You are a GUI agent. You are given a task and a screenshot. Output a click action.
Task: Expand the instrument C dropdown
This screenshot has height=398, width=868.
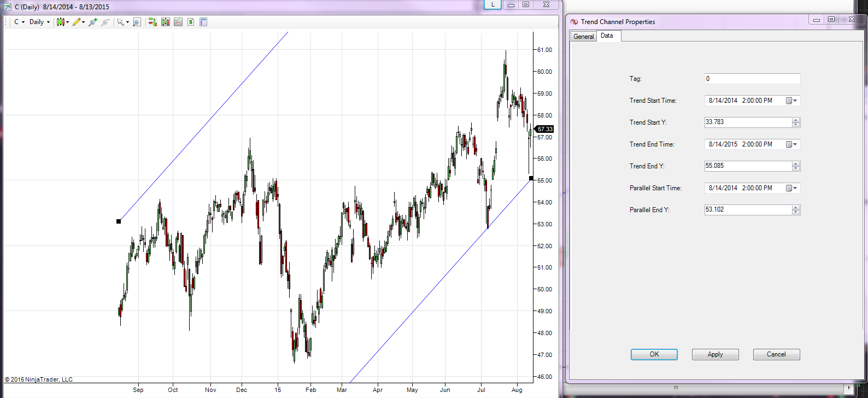(x=20, y=22)
